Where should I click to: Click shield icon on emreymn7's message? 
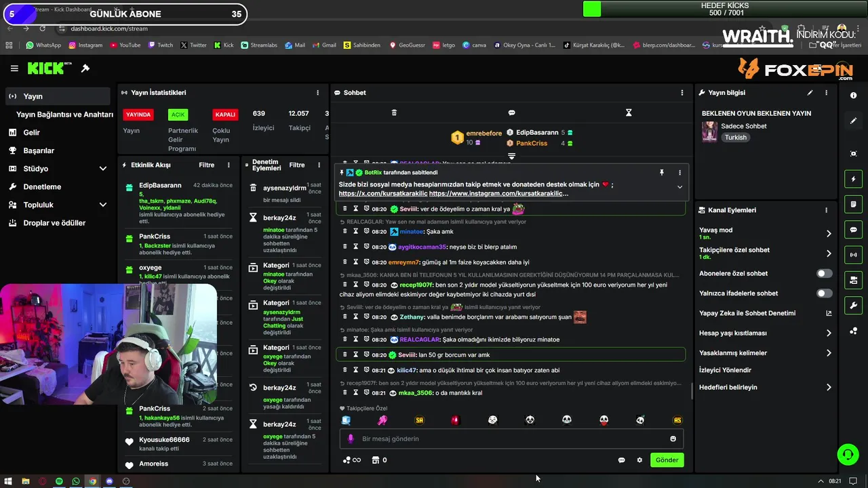[366, 262]
